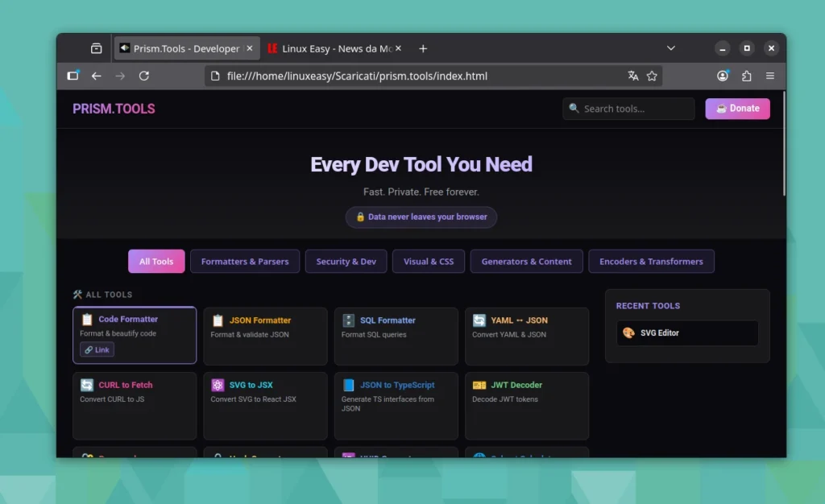Open the JWT Decoder tool card

pyautogui.click(x=526, y=405)
